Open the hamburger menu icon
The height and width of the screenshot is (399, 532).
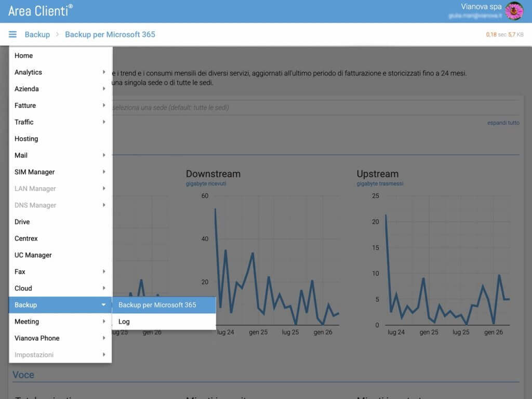point(12,34)
